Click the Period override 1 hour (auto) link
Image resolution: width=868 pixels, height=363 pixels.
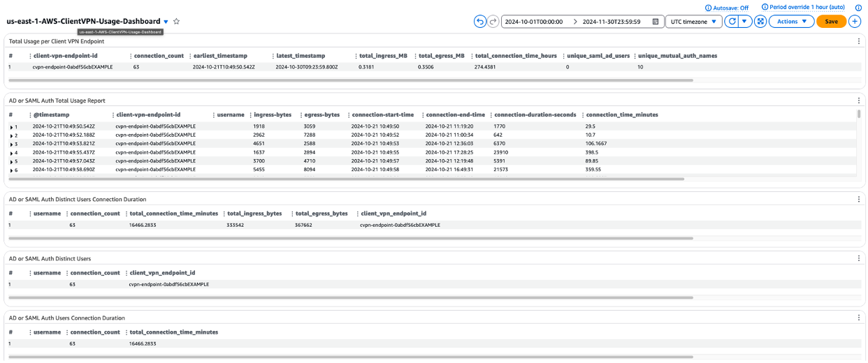[807, 8]
